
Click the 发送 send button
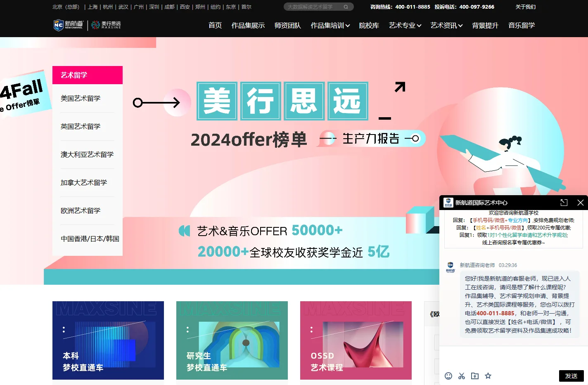click(x=571, y=376)
